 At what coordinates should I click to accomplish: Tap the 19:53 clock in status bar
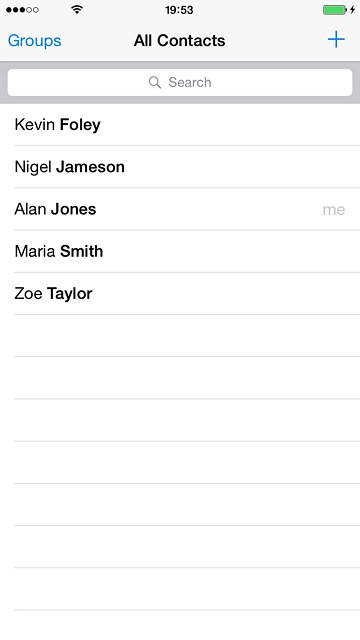coord(179,10)
